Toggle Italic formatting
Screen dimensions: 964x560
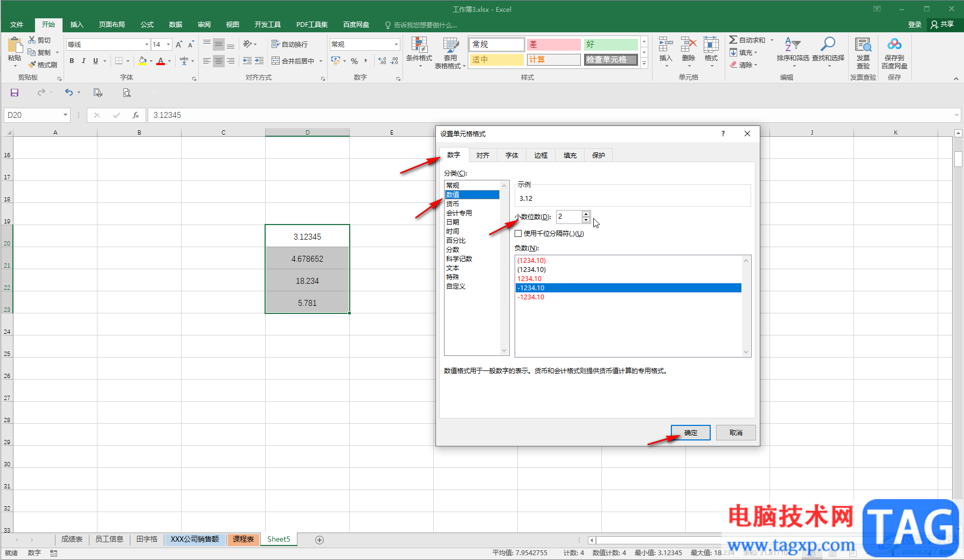(84, 61)
